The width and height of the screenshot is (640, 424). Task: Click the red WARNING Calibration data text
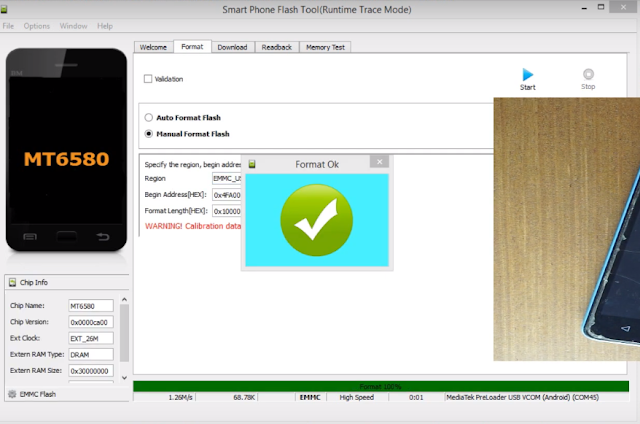tap(193, 226)
